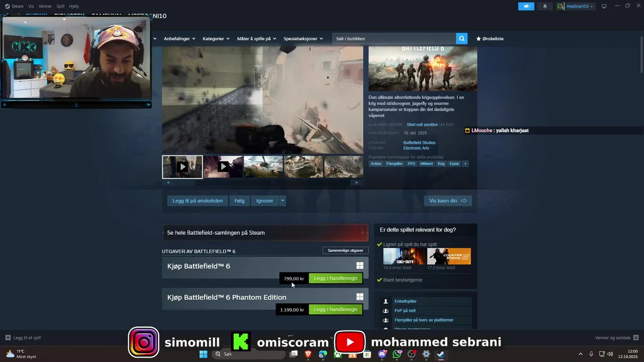The width and height of the screenshot is (644, 362).
Task: Open Se hele Battlefield-samlingen på Steam banner
Action: coord(265,232)
